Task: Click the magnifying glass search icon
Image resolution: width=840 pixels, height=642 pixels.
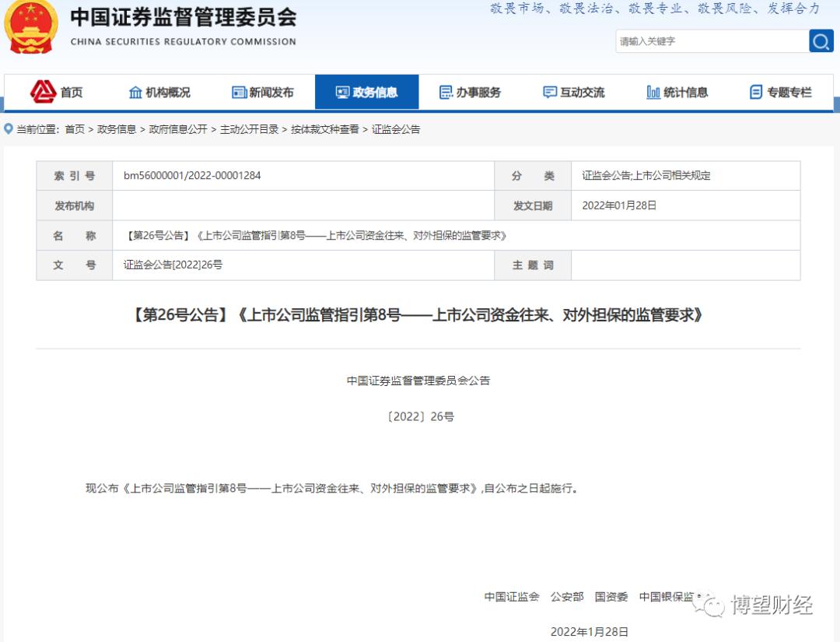Action: [x=821, y=41]
